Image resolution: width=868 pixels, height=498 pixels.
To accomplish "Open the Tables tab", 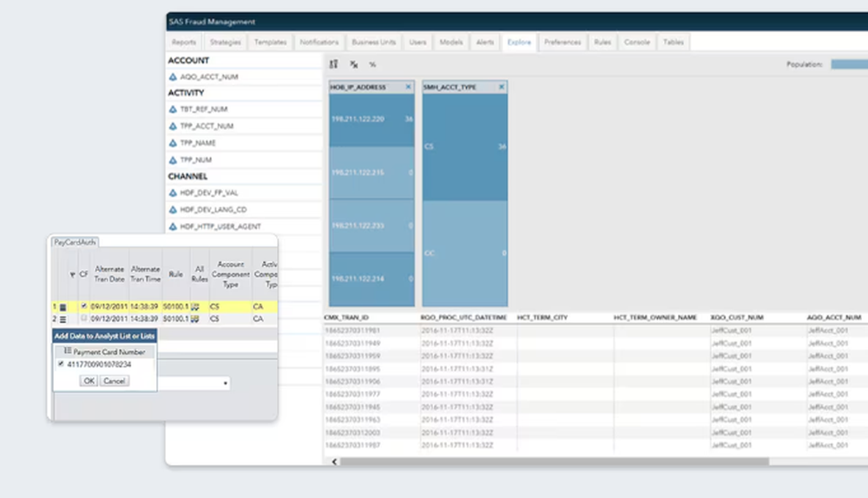I will click(674, 42).
